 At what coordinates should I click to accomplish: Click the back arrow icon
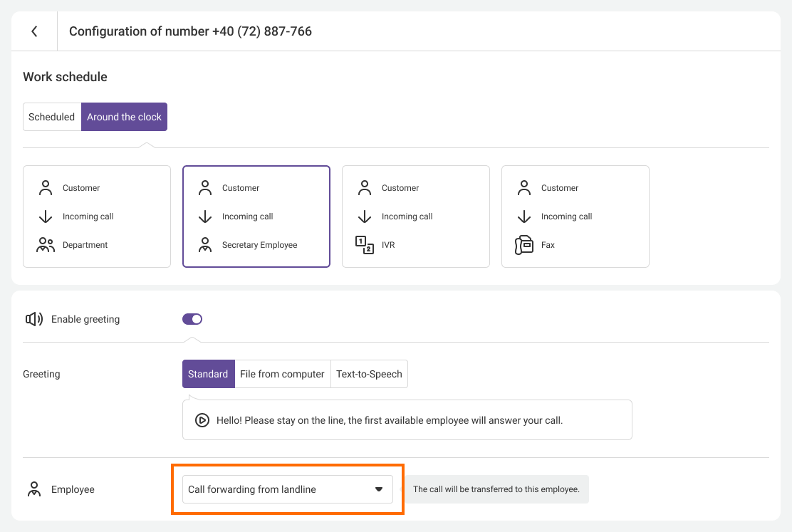pos(34,31)
